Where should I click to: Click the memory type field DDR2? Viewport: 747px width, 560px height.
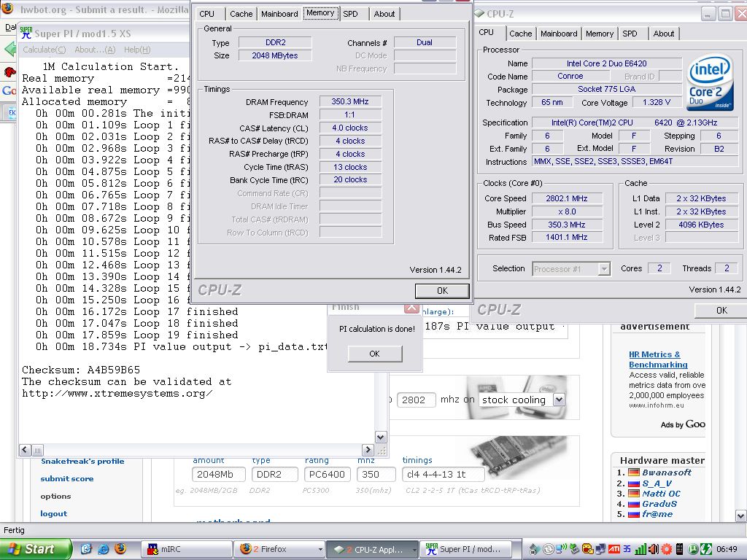click(274, 474)
